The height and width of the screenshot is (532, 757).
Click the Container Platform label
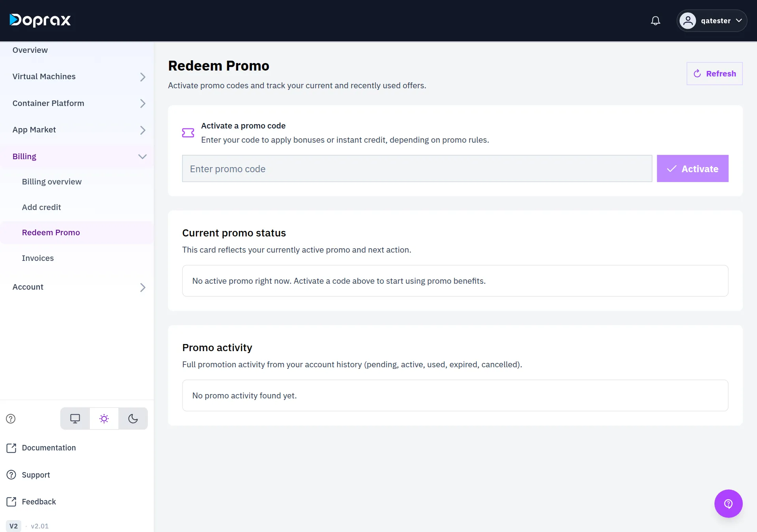pos(48,103)
